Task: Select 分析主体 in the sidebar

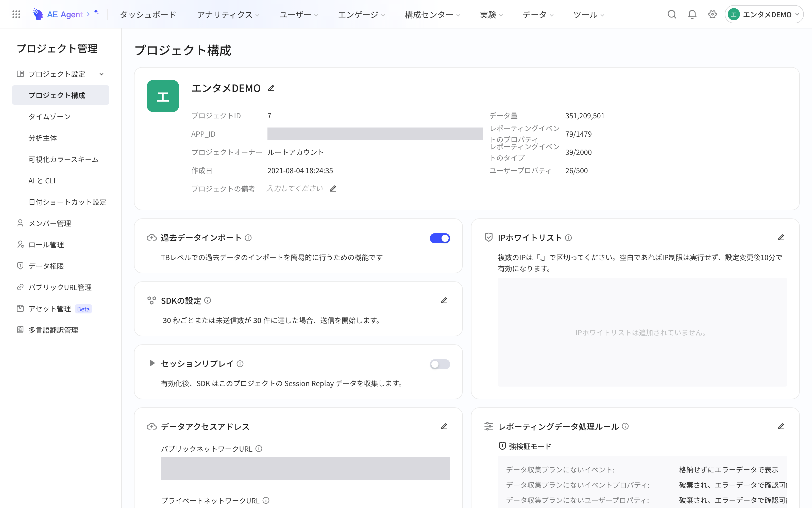Action: coord(60,138)
